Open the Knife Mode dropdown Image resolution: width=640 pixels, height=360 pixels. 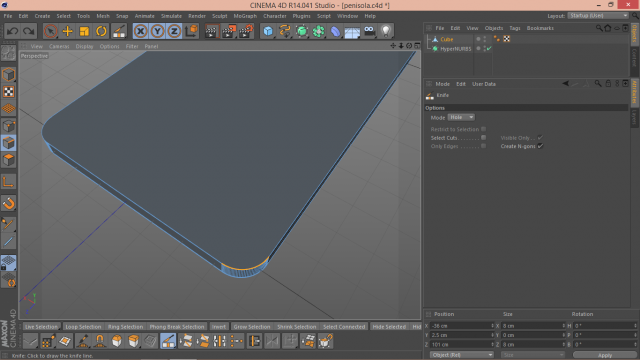(461, 117)
